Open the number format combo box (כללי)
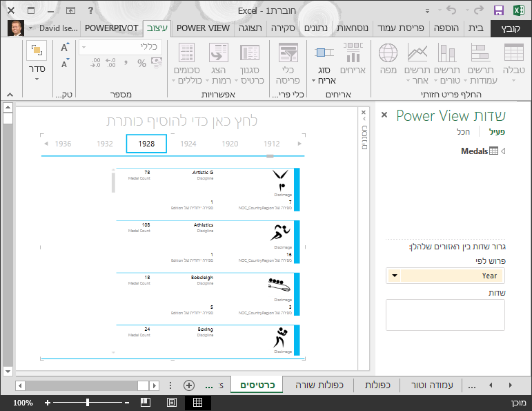This screenshot has width=532, height=411. (121, 47)
